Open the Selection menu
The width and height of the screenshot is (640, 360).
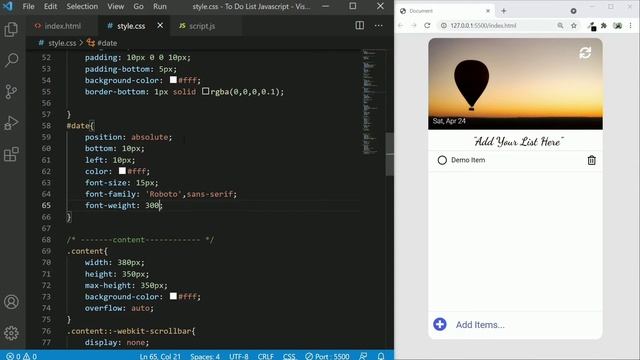(x=82, y=7)
